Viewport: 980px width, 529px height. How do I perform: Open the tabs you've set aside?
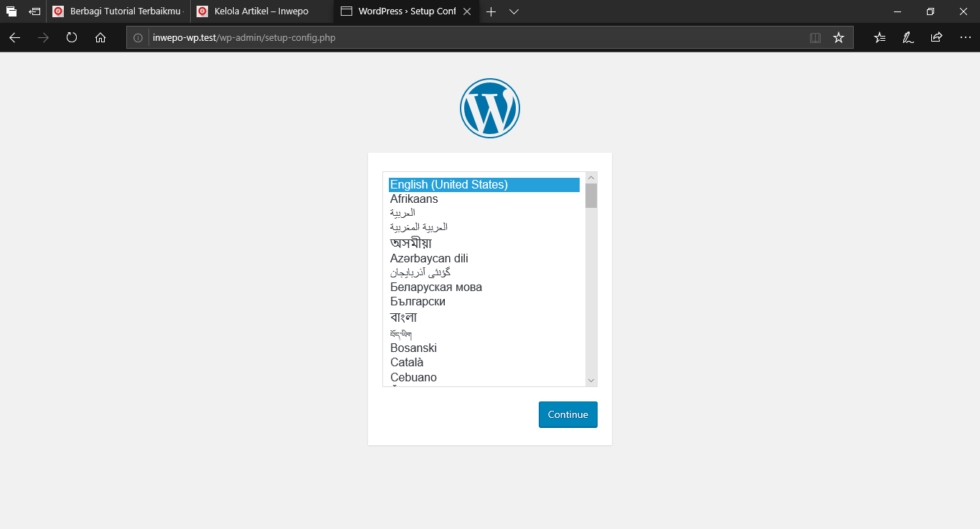(11, 11)
